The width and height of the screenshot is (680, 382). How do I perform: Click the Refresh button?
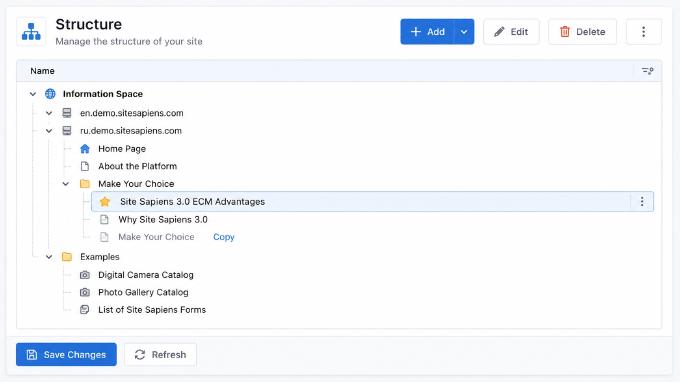tap(160, 355)
